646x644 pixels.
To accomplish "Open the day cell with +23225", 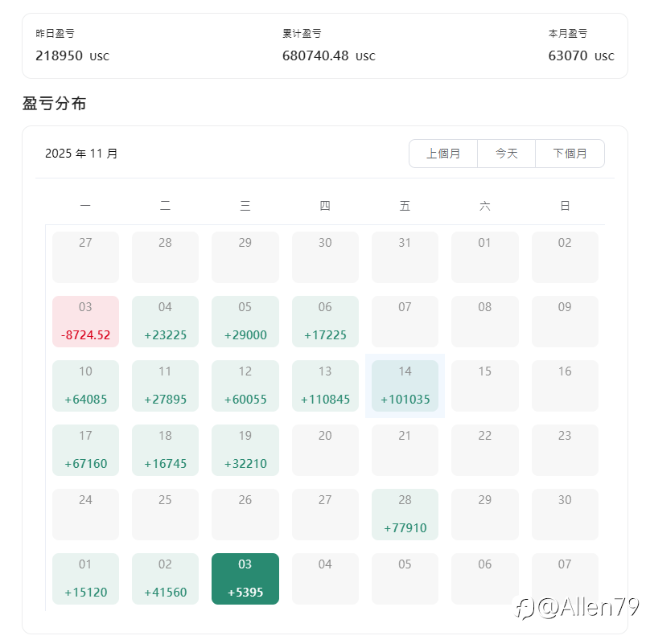I will [165, 322].
